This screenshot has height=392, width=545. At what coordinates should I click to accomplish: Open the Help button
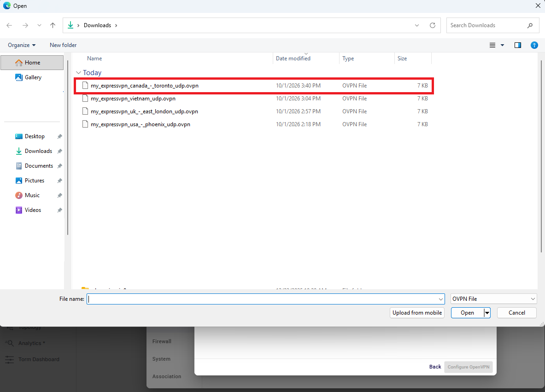point(534,45)
